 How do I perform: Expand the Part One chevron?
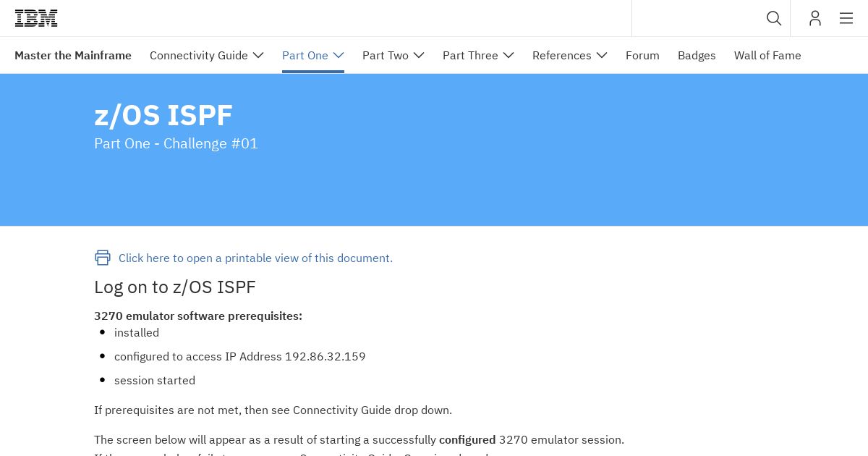click(339, 55)
